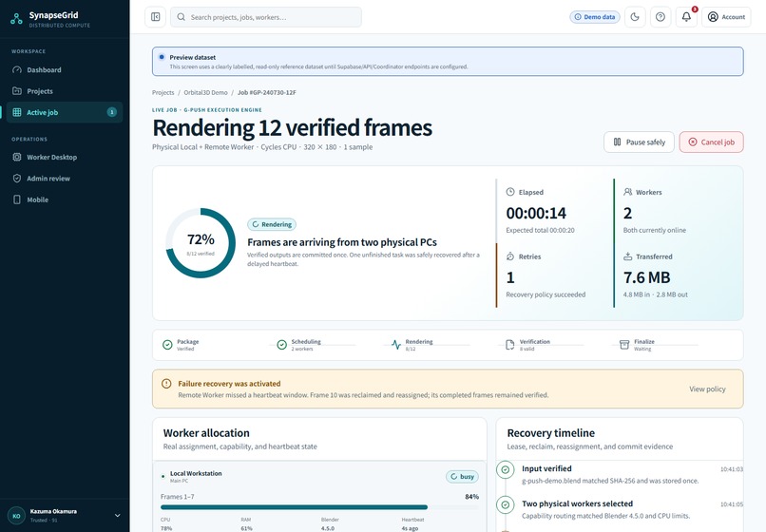This screenshot has height=532, width=766.
Task: Open Worker Desktop section
Action: pos(65,158)
